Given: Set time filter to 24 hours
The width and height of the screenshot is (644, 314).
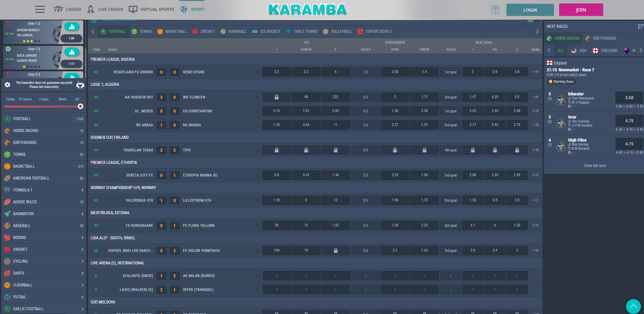Looking at the screenshot, I should (x=25, y=99).
